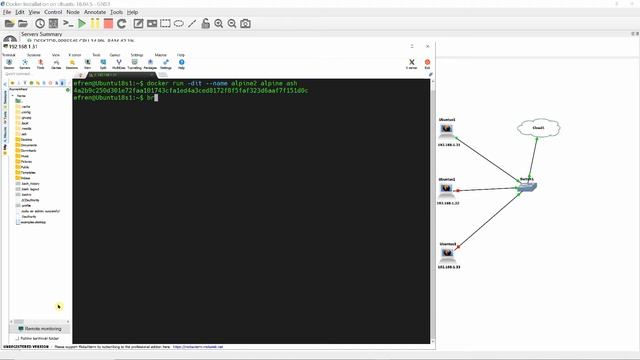Select Switch1 node in GNS3 topology
640x360 pixels.
527,187
